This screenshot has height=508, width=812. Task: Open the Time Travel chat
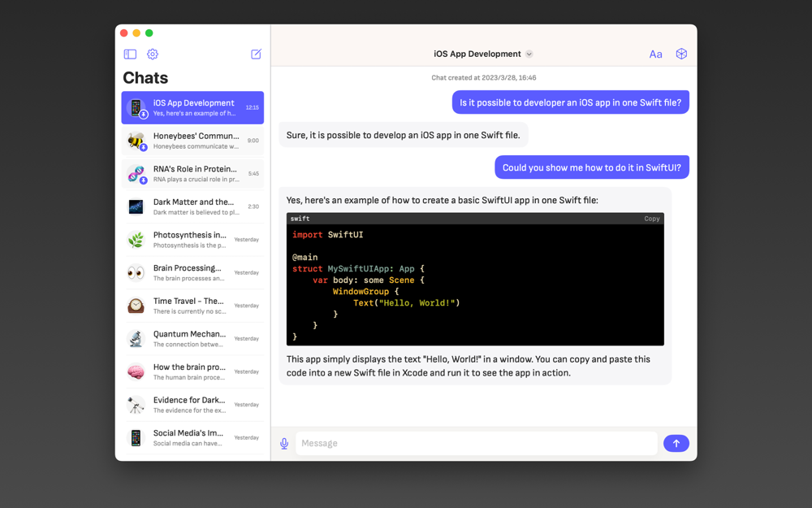pyautogui.click(x=192, y=306)
